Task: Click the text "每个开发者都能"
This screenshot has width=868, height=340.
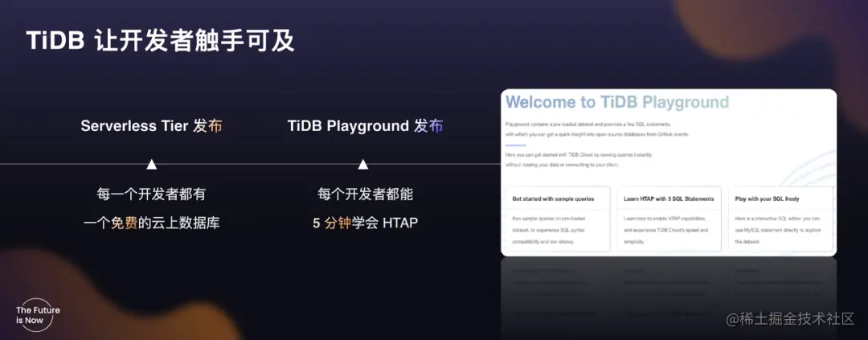Action: pos(366,195)
